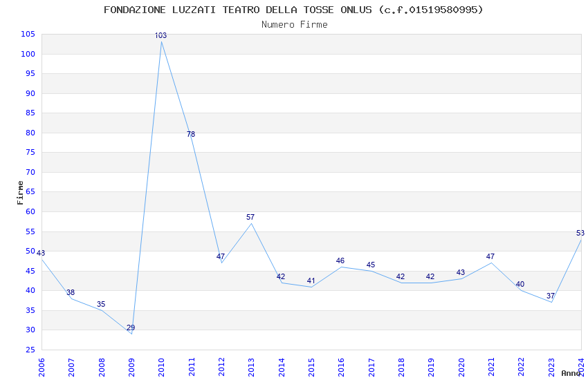Screen dimensions: 588x380
Task: Click the y-axis tick label 30
Action: pyautogui.click(x=30, y=330)
